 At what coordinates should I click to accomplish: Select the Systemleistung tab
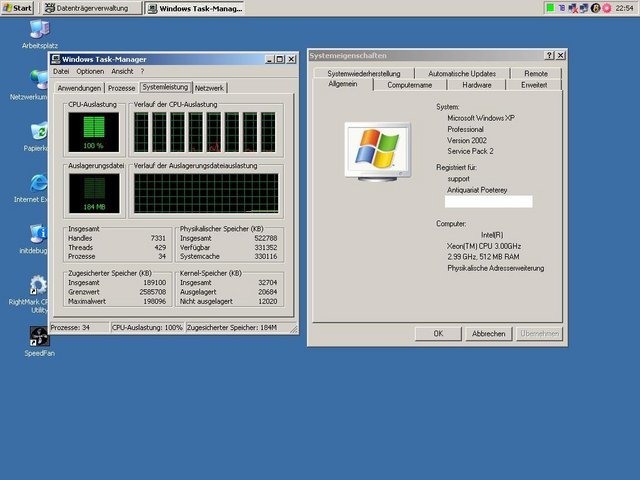(165, 87)
